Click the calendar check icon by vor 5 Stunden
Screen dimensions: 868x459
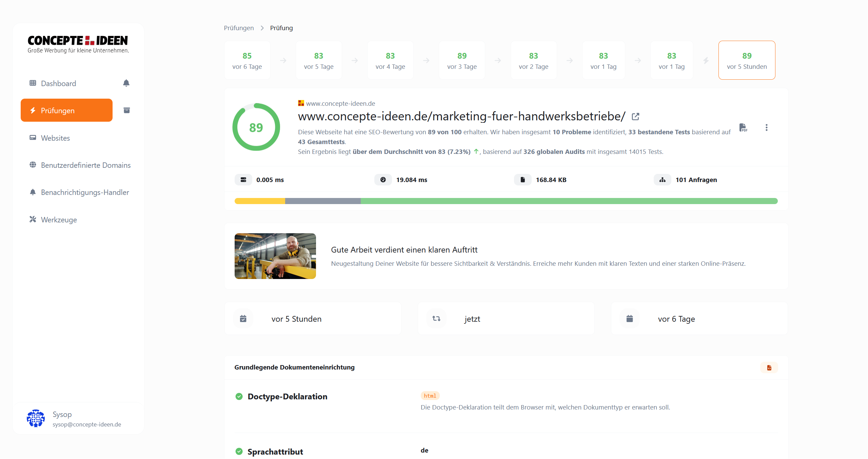click(x=243, y=319)
